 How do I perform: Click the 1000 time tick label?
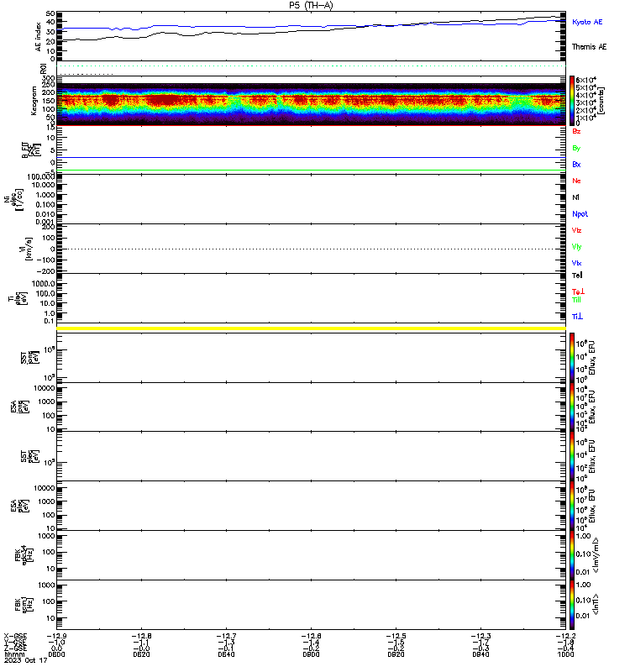tap(565, 654)
